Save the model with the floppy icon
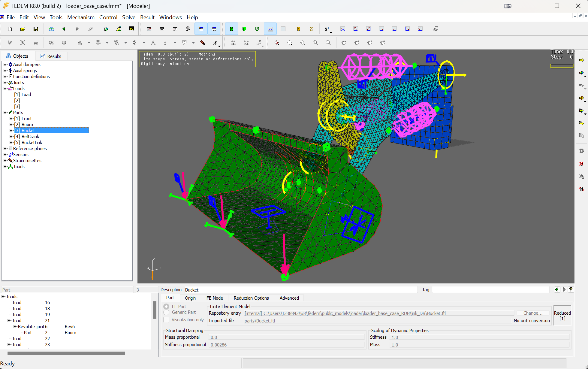 36,29
